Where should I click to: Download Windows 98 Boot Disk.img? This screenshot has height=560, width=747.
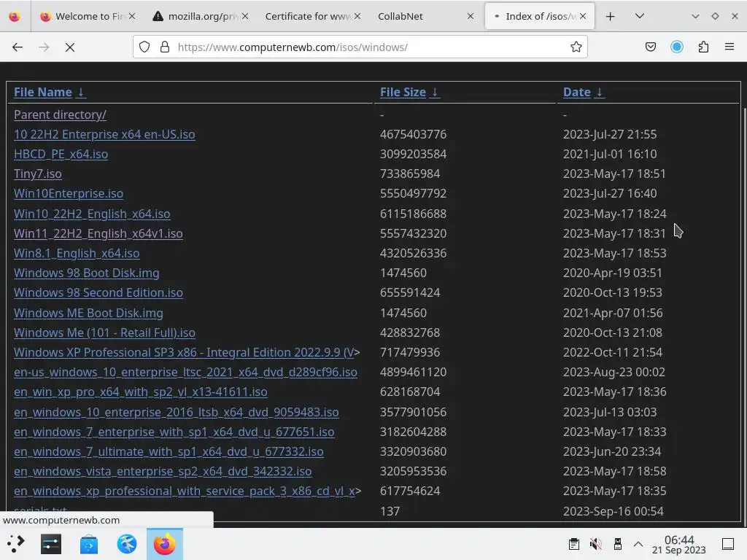87,273
